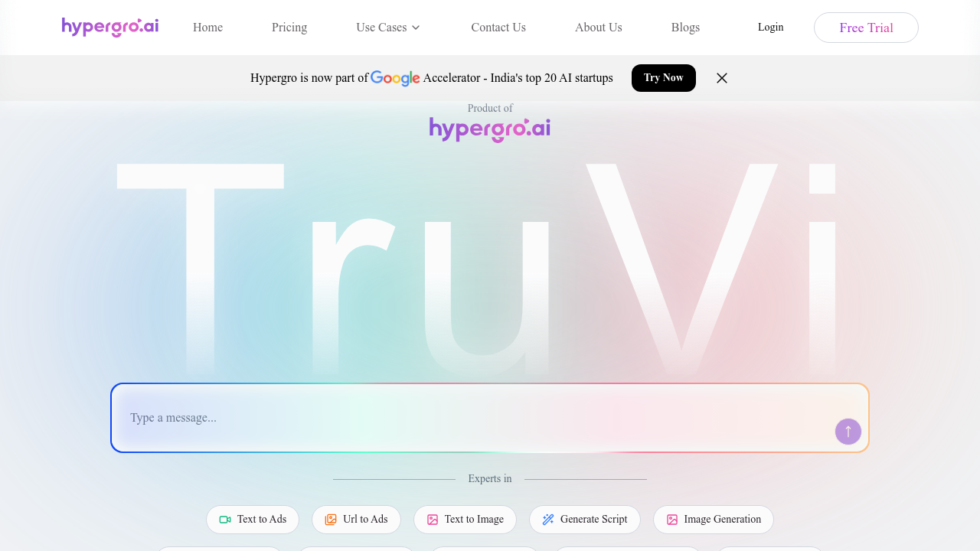Go to Contact Us
This screenshot has height=551, width=980.
[x=498, y=27]
